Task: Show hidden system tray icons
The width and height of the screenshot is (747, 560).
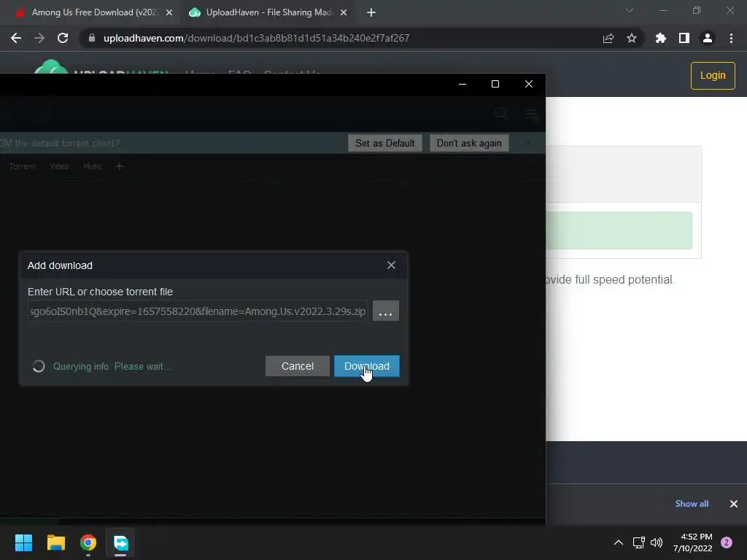Action: point(619,542)
